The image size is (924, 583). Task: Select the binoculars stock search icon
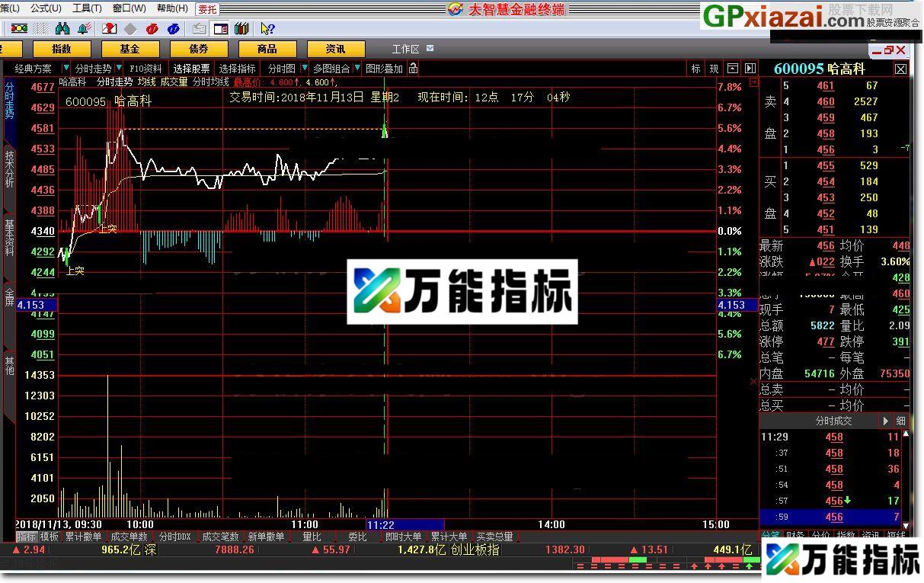pyautogui.click(x=61, y=28)
